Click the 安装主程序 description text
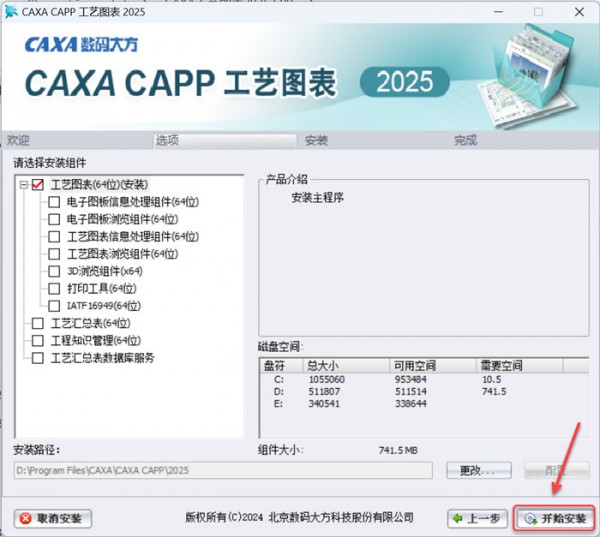 (318, 198)
